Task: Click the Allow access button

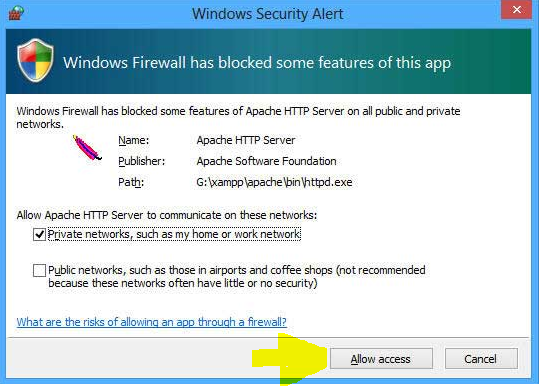Action: coord(381,359)
